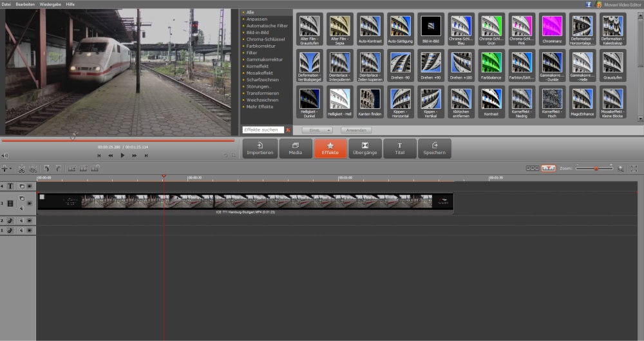Click the zoom-to-fit magnifier icon
This screenshot has width=644, height=341.
pos(621,169)
